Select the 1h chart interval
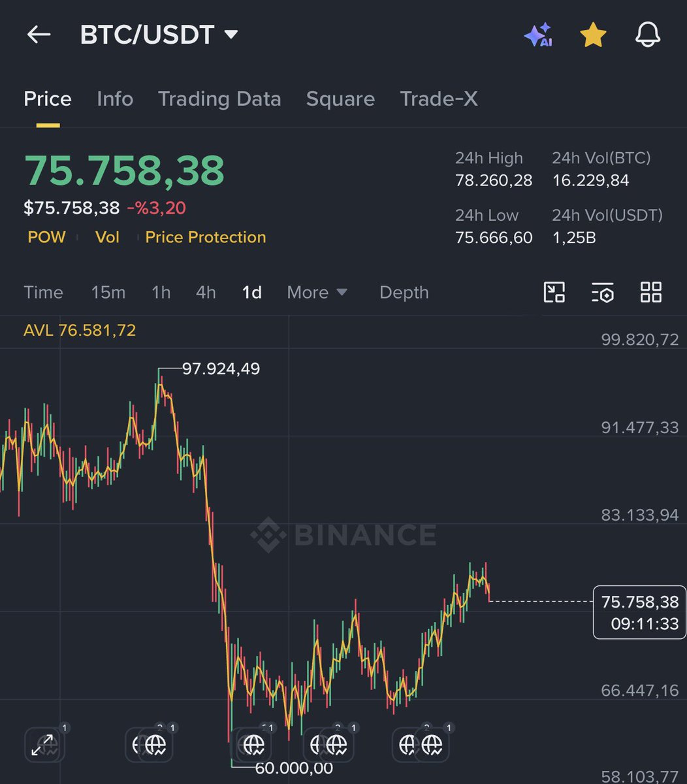The height and width of the screenshot is (784, 687). click(161, 293)
